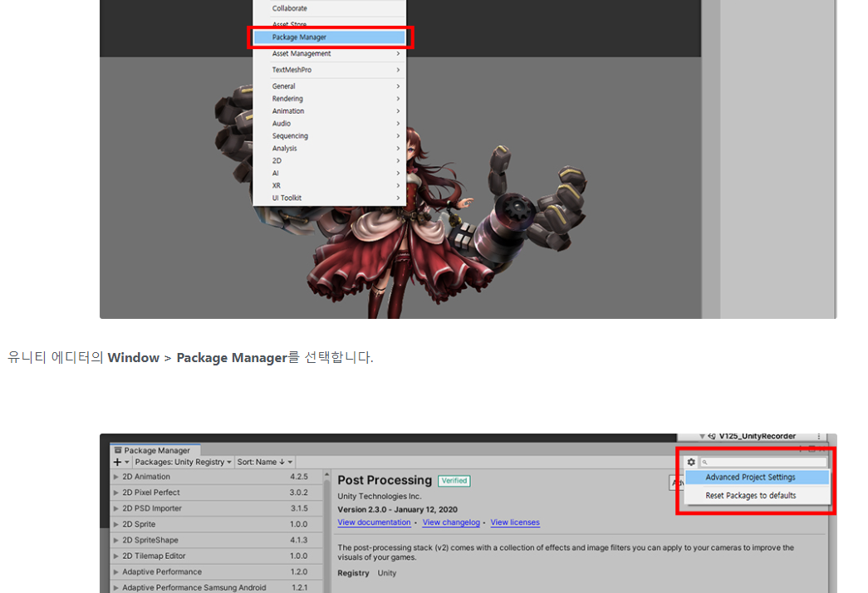
Task: Open the UI Toolkit submenu
Action: pyautogui.click(x=330, y=198)
